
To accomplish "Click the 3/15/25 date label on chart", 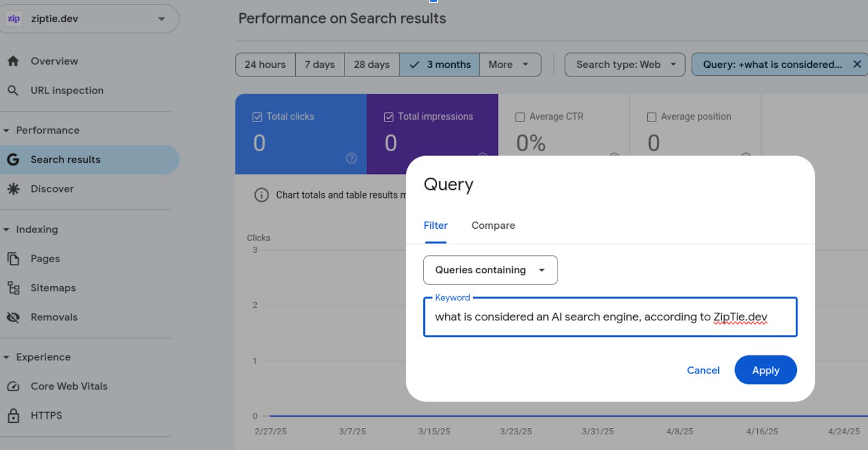I will coord(434,432).
